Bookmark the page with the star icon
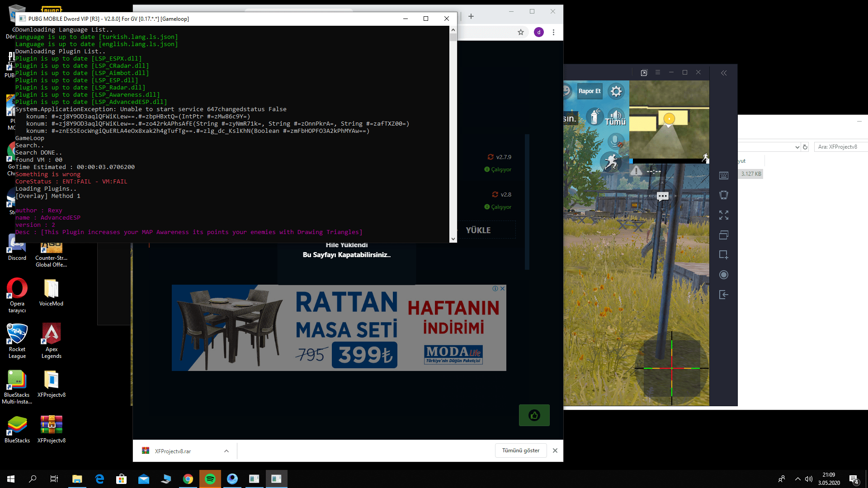 [521, 32]
